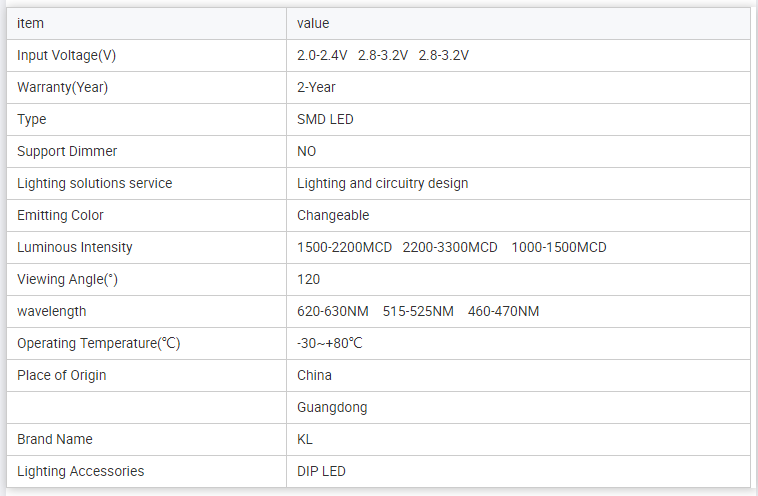758x496 pixels.
Task: Click the 'Guangdong' value cell
Action: tap(332, 407)
